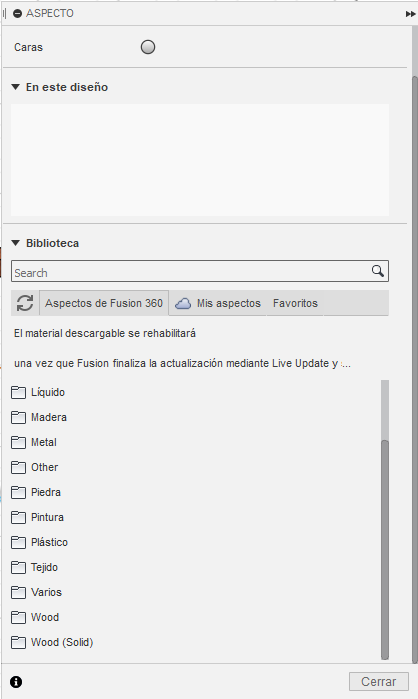Screen dimensions: 418x699
Task: Click the magnifier search icon
Action: 377,271
